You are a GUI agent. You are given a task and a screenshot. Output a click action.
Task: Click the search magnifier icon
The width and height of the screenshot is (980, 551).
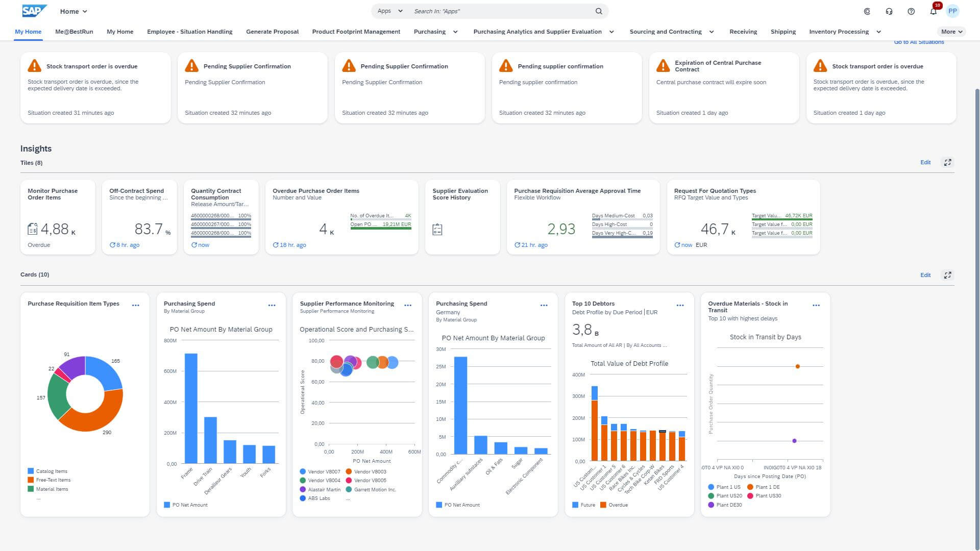598,11
